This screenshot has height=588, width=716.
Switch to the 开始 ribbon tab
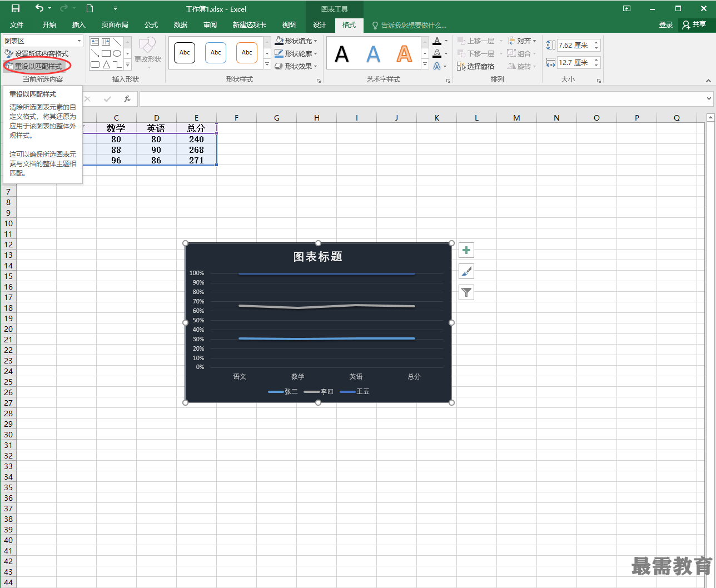49,25
